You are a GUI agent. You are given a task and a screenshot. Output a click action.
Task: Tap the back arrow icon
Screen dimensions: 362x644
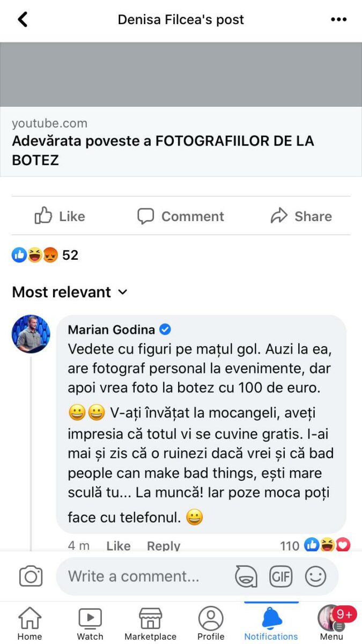(x=23, y=20)
